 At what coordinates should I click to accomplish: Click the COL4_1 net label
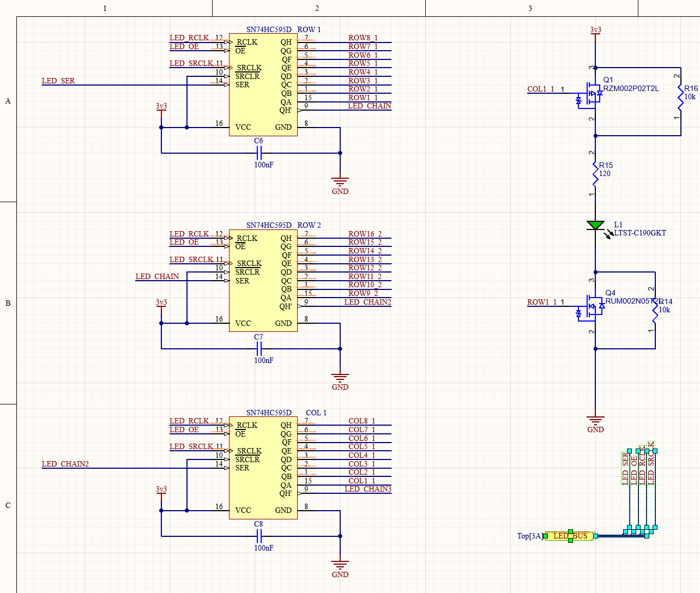click(x=362, y=455)
